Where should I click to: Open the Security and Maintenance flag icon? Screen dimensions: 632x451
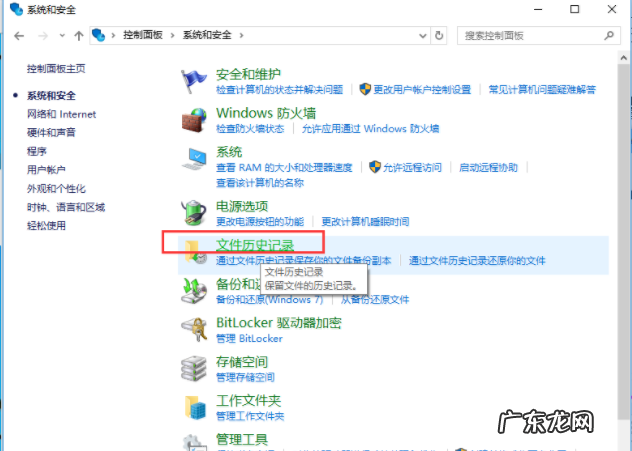click(194, 81)
